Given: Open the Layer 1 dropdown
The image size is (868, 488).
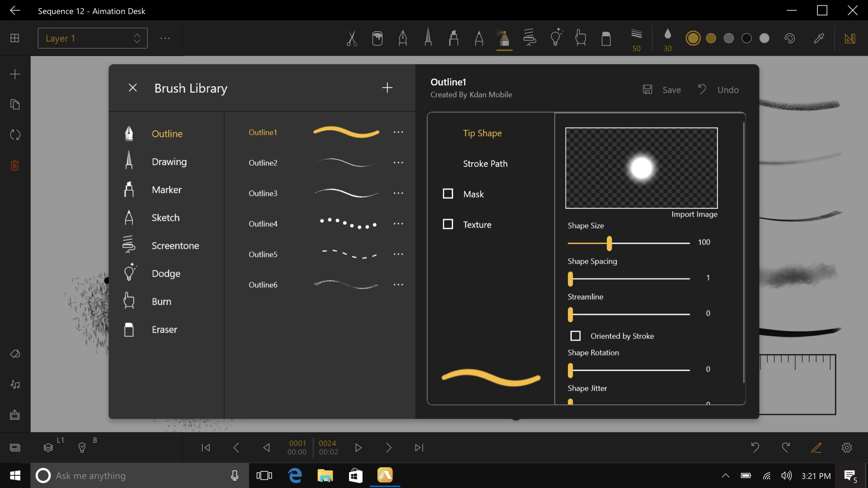Looking at the screenshot, I should pyautogui.click(x=92, y=38).
